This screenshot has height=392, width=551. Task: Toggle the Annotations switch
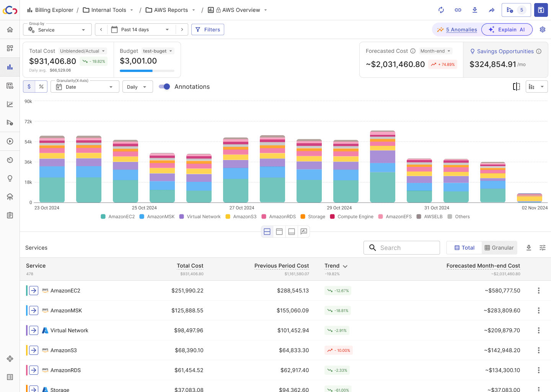coord(165,87)
